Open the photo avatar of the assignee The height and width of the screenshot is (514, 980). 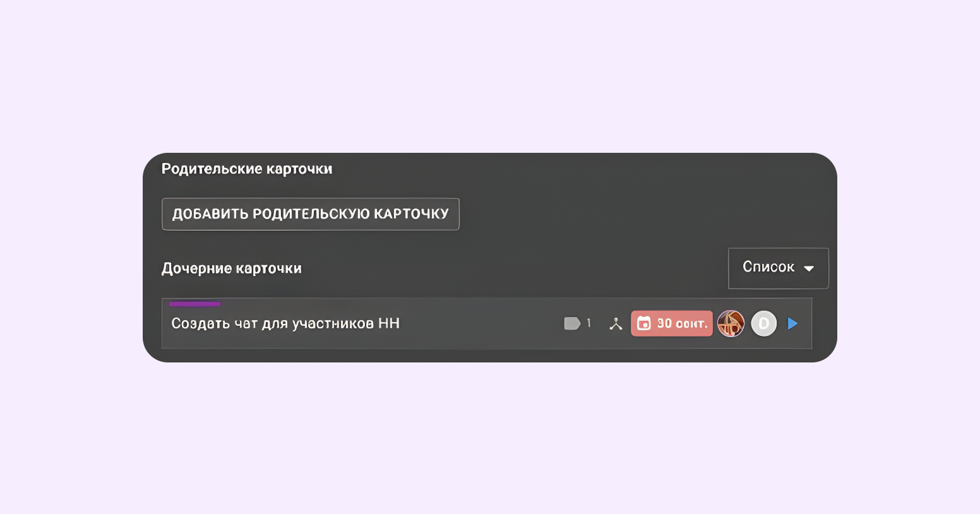[x=731, y=323]
